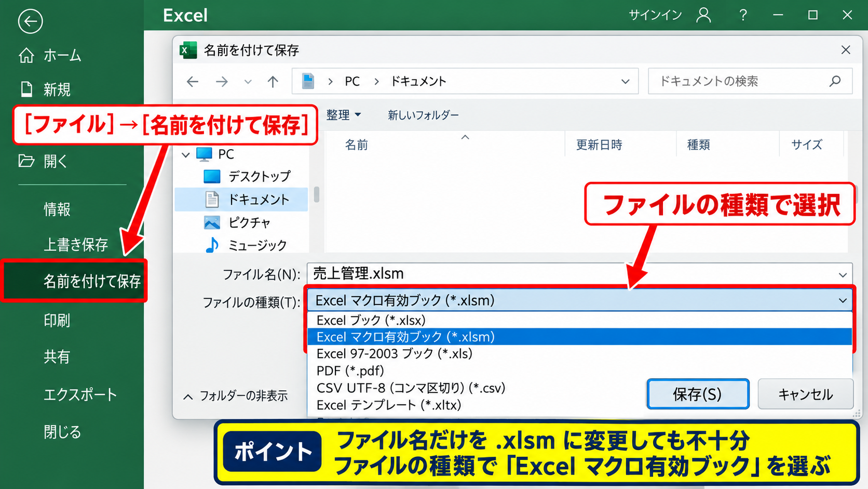Select デスクトップ in the folder tree
The height and width of the screenshot is (489, 868).
click(x=247, y=176)
